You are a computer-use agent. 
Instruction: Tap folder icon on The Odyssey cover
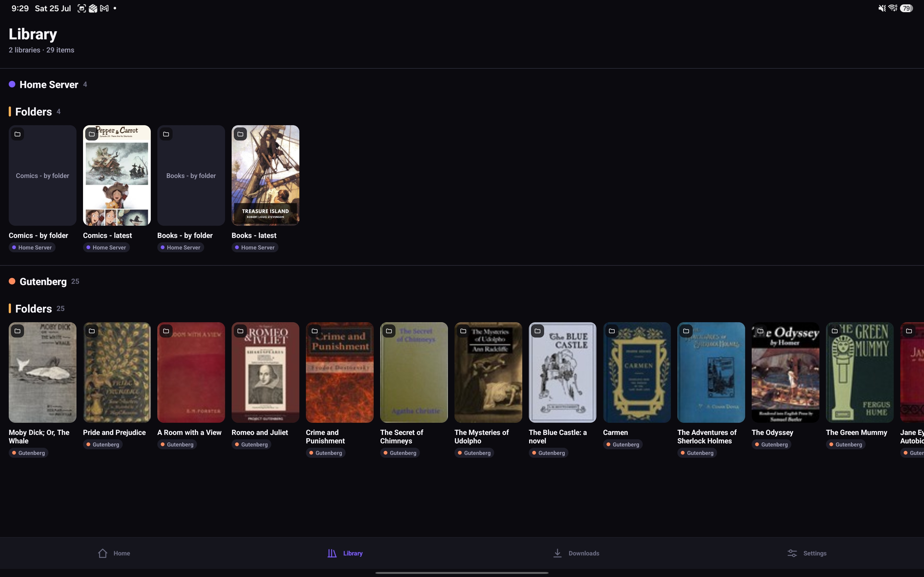pyautogui.click(x=760, y=331)
